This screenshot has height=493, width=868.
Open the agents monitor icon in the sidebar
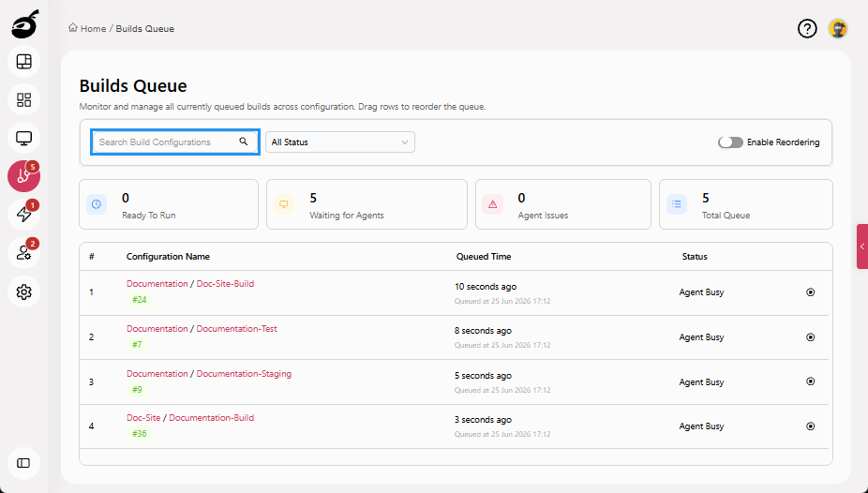tap(23, 138)
